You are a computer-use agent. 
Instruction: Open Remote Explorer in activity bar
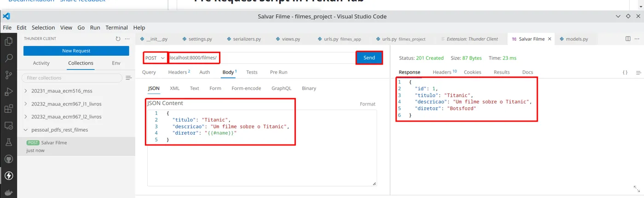[x=8, y=125]
